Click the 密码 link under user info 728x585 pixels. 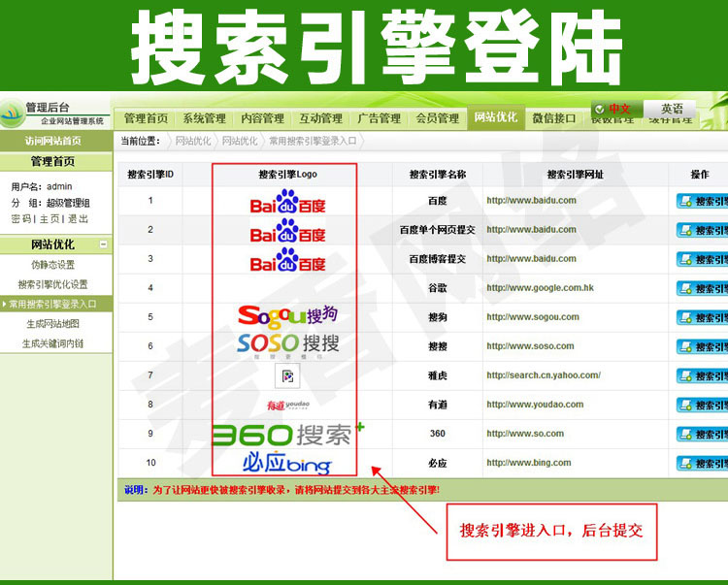pos(21,219)
